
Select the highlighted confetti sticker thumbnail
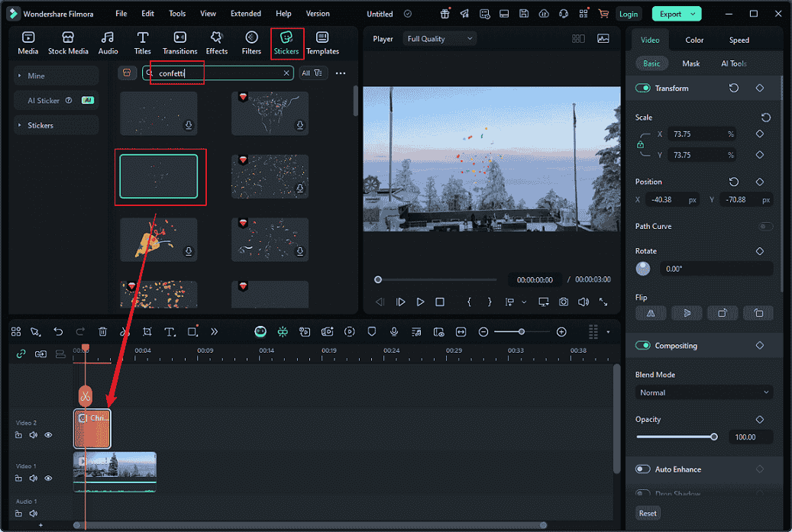(160, 177)
